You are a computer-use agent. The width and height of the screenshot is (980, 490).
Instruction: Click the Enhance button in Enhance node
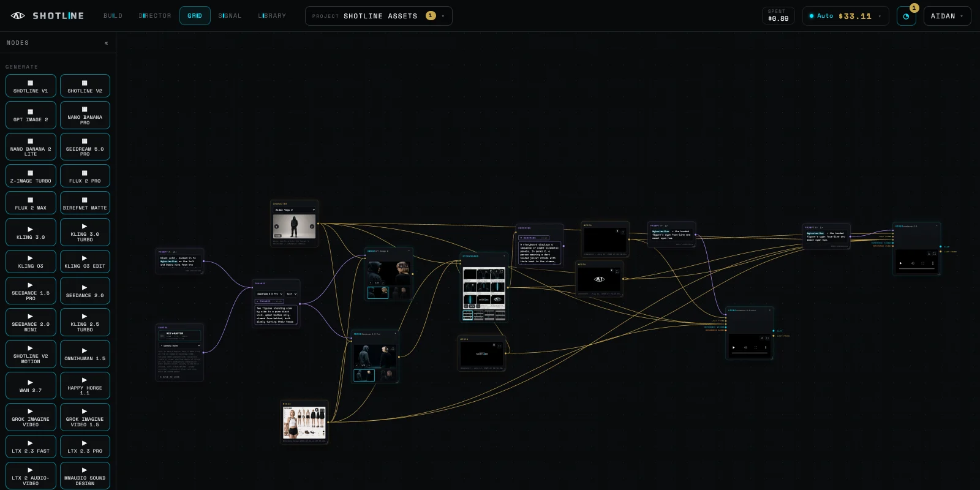269,301
